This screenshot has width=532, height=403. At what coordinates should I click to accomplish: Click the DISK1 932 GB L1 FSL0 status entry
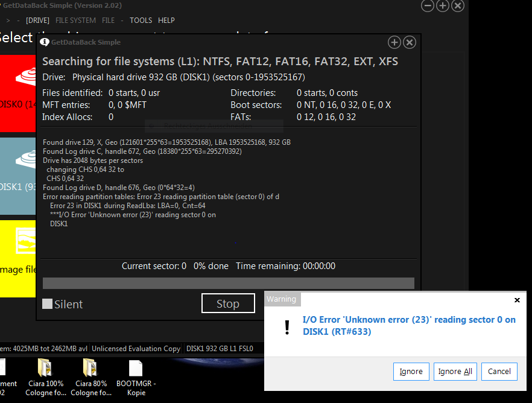pos(220,348)
